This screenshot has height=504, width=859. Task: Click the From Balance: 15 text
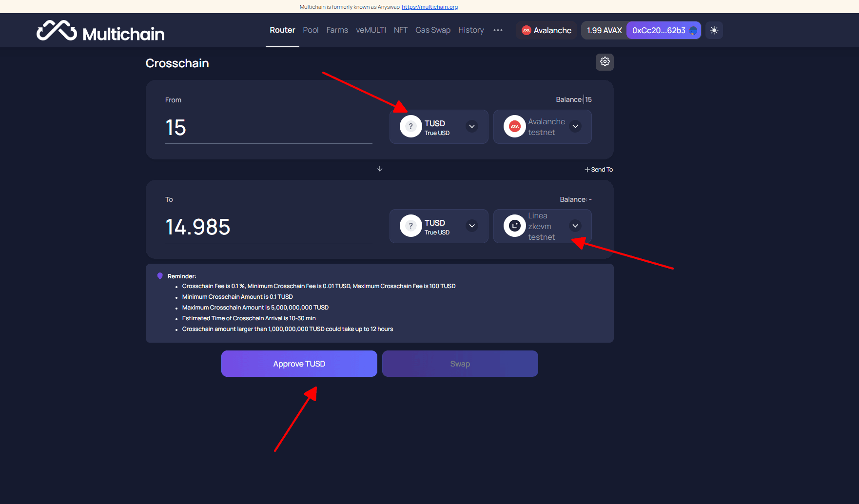point(574,99)
